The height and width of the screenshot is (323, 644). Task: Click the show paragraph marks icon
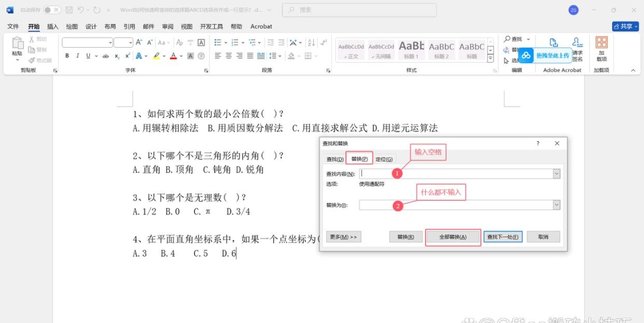click(x=324, y=42)
